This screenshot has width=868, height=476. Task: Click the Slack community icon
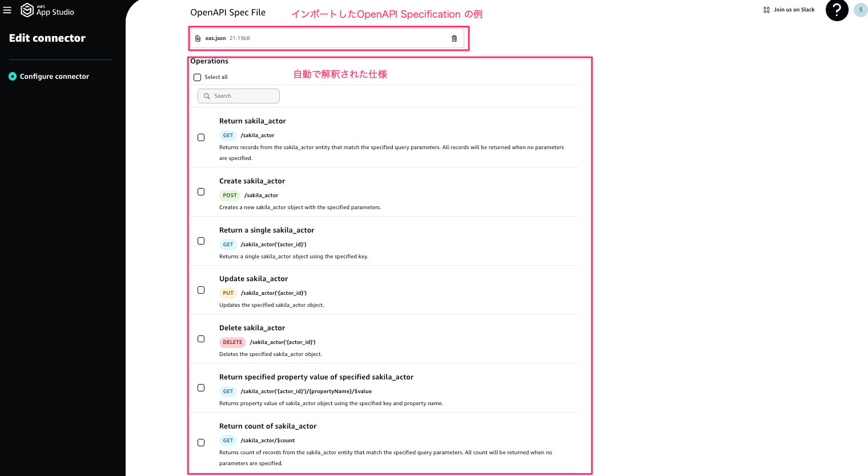766,10
